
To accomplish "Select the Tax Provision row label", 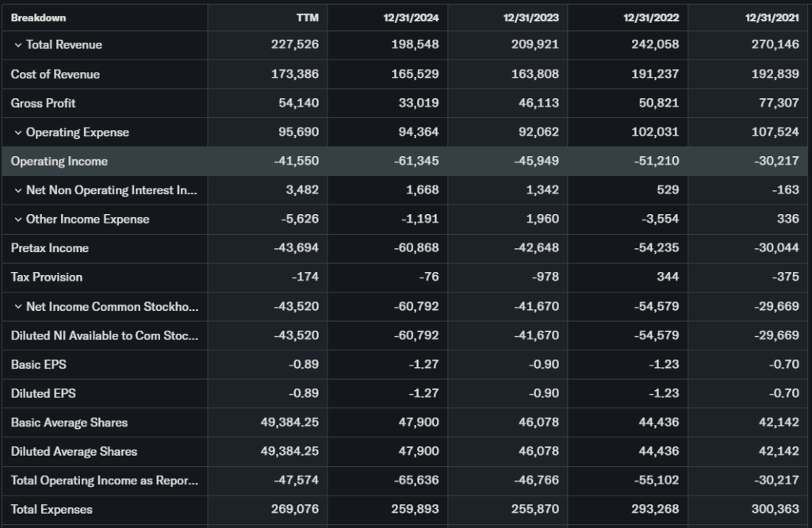I will point(46,277).
